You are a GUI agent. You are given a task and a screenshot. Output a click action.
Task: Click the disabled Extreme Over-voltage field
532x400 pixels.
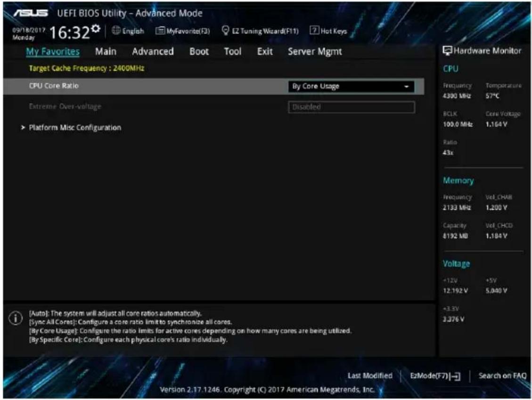coord(352,107)
